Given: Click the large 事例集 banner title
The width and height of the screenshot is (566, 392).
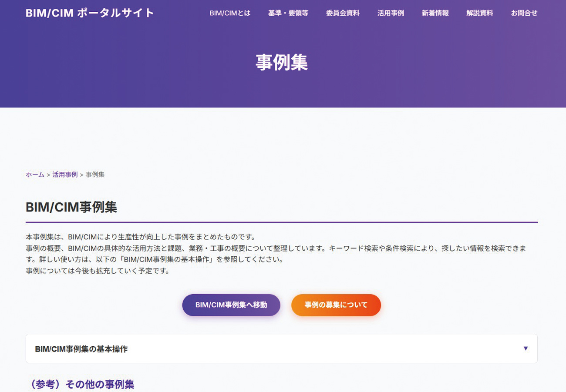Looking at the screenshot, I should point(282,63).
